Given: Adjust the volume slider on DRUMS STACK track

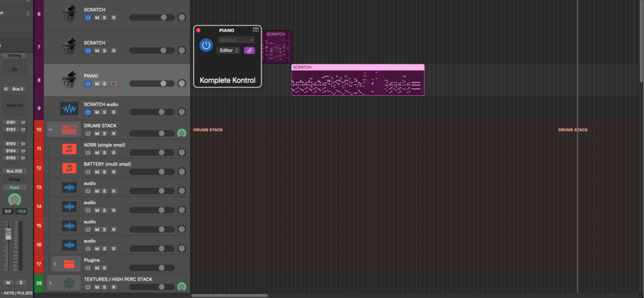Looking at the screenshot, I should pyautogui.click(x=151, y=133).
